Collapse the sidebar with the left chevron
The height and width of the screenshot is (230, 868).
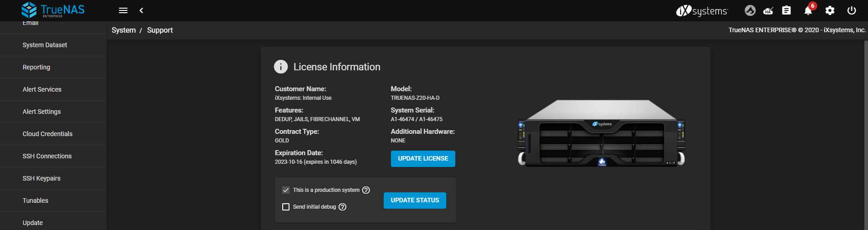pyautogui.click(x=141, y=10)
